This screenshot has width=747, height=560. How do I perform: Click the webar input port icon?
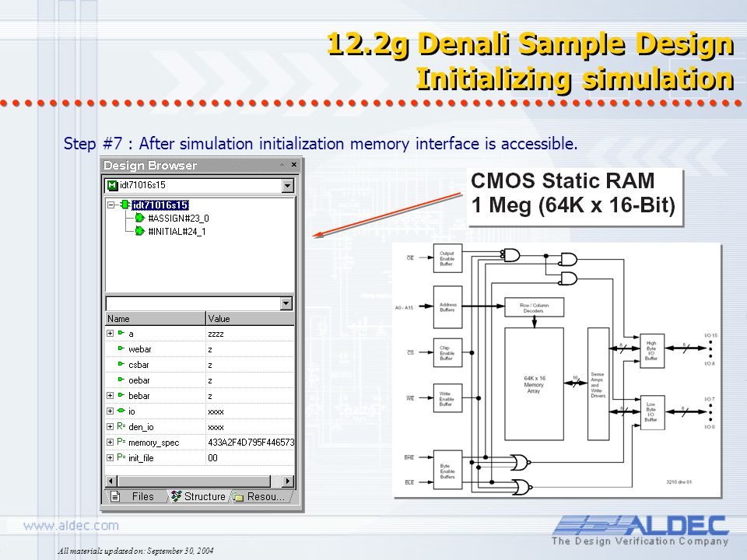click(121, 349)
